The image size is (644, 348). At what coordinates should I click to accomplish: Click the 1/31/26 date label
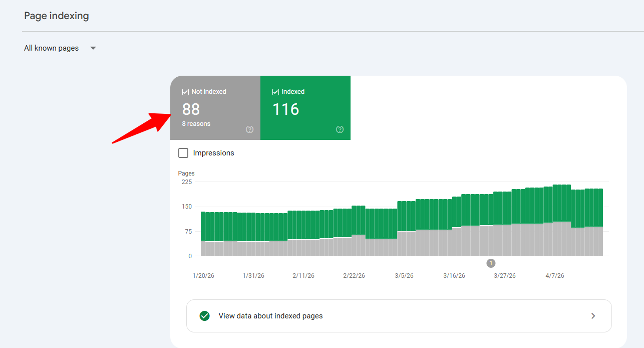pyautogui.click(x=253, y=276)
